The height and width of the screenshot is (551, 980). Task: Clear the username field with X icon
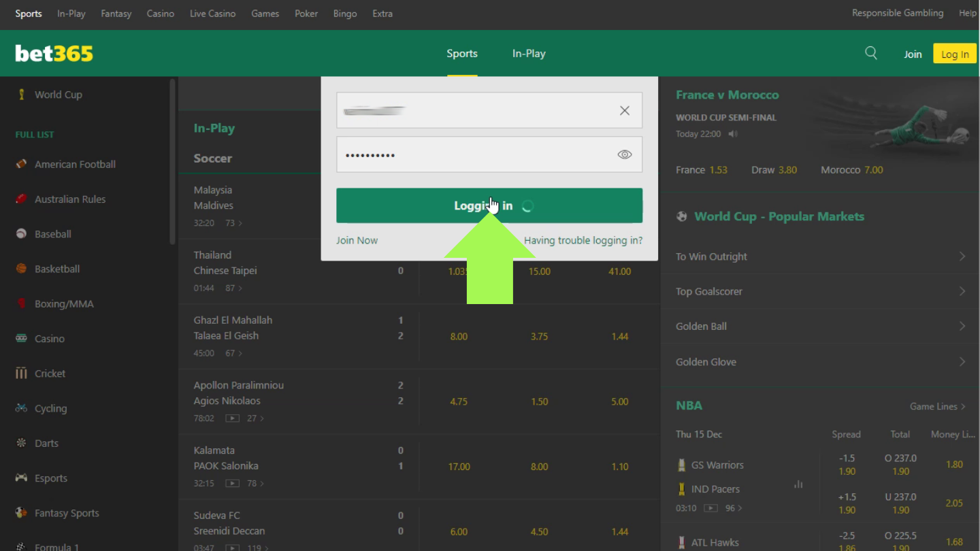[624, 111]
